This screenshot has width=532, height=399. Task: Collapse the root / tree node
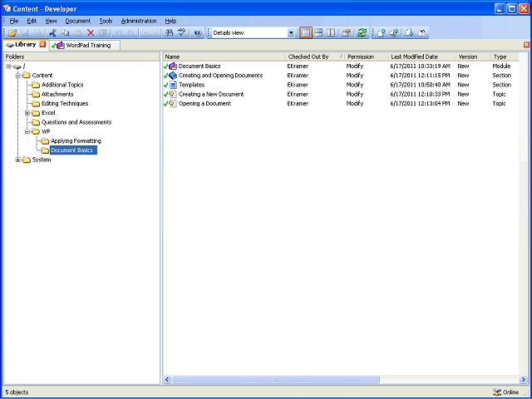pyautogui.click(x=8, y=66)
